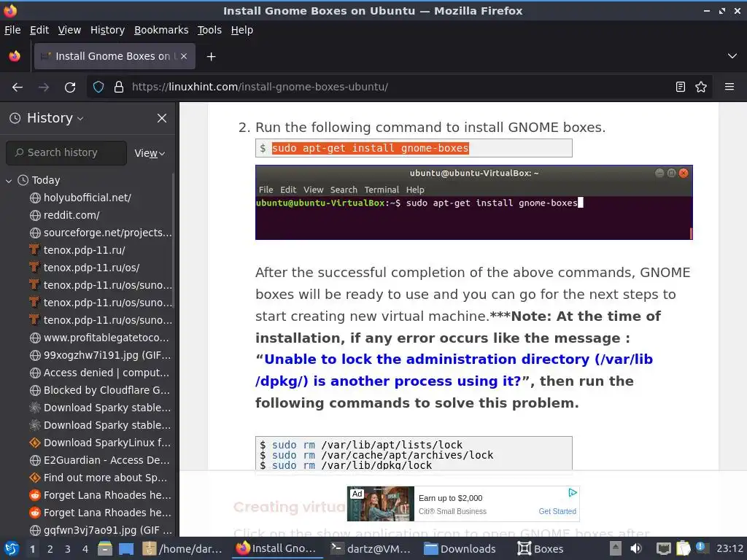
Task: Open the network tray icon
Action: pos(663,549)
